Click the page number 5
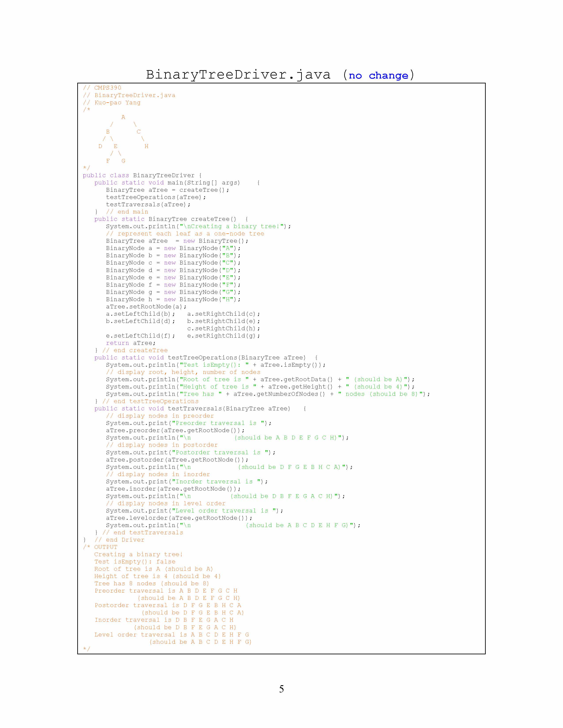This screenshot has height=728, width=563. point(281,689)
